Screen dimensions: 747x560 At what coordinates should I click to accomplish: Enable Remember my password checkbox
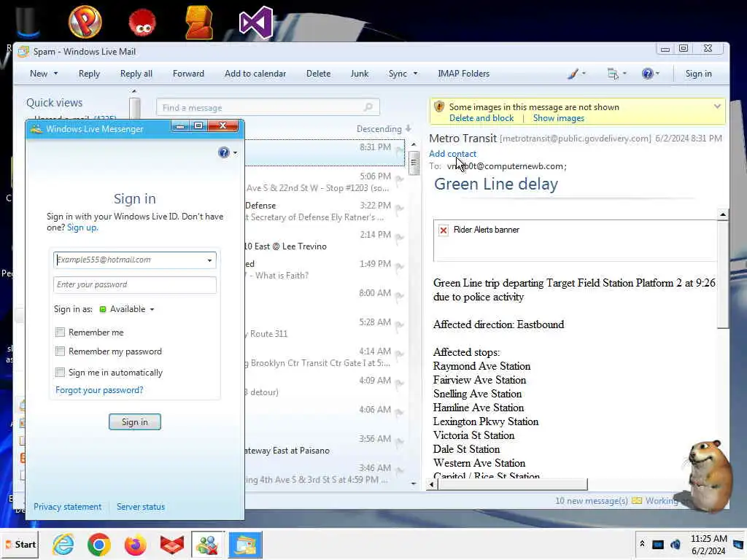coord(60,351)
